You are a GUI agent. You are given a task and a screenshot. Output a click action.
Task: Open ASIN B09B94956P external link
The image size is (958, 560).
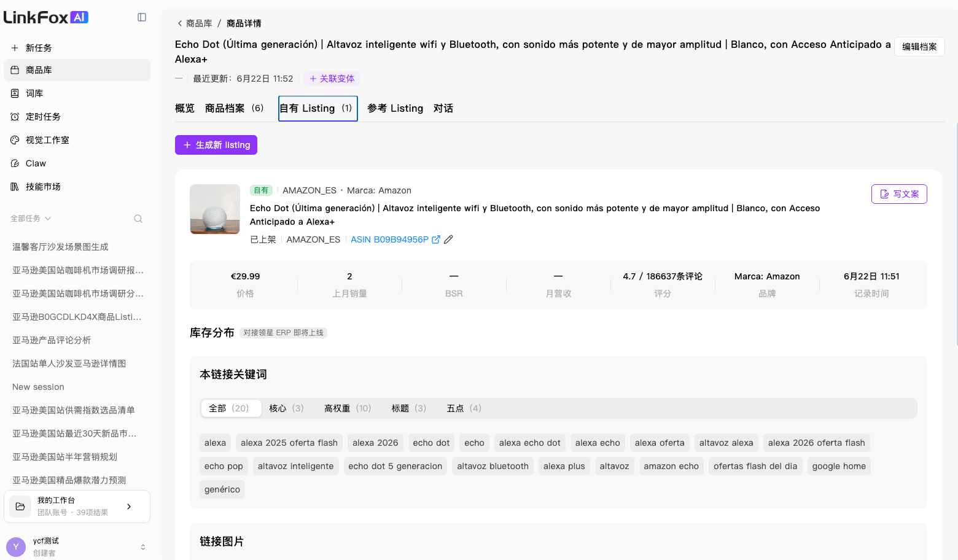pos(389,239)
